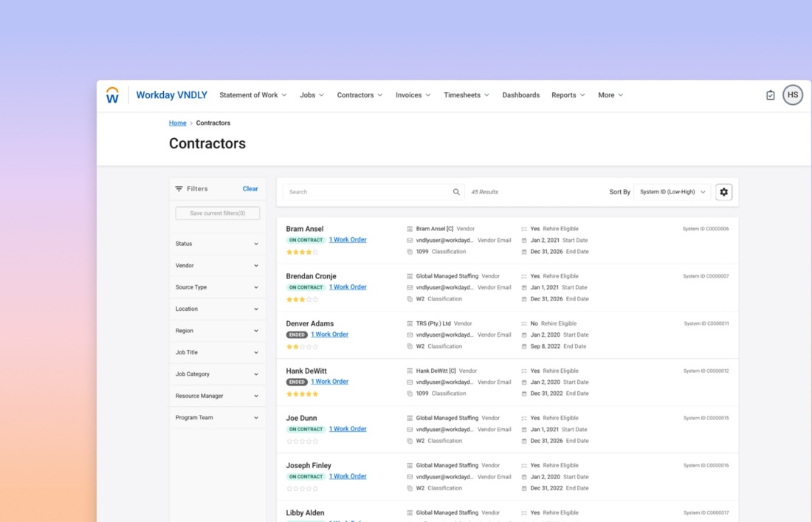
Task: Open the Sort By System ID dropdown
Action: pyautogui.click(x=672, y=192)
